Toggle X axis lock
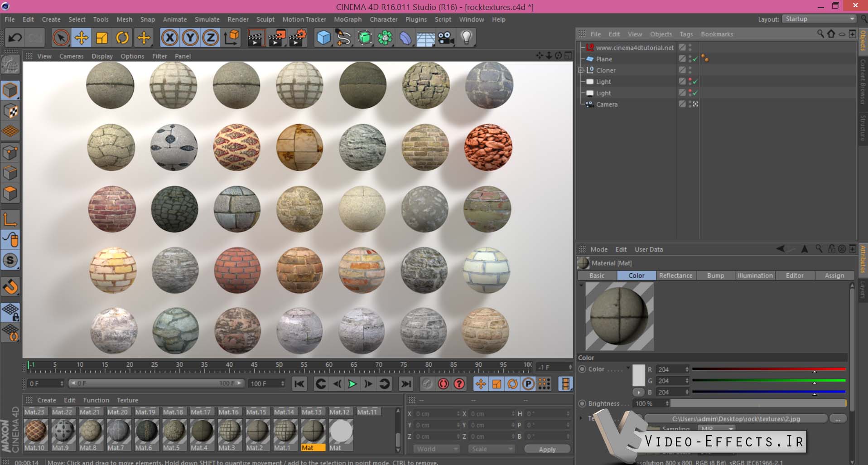Screen dimensions: 868x465 pos(170,38)
